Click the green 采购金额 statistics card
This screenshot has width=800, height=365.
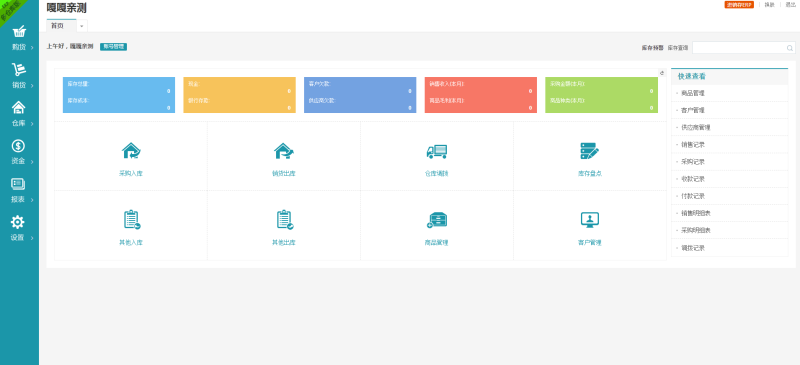pos(601,95)
